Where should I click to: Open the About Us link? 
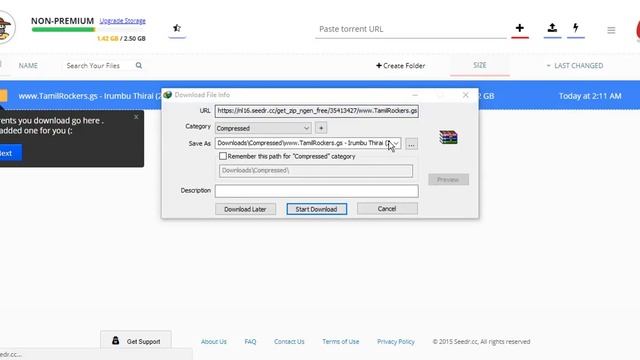click(x=213, y=341)
